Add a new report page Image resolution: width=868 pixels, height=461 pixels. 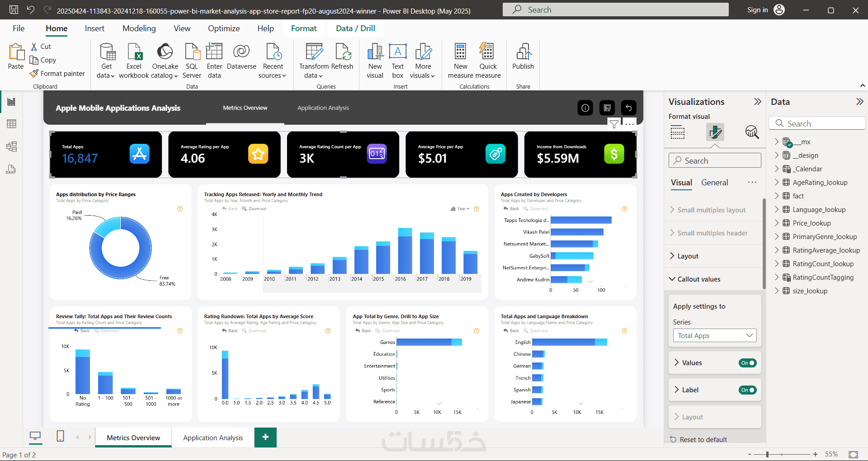pos(265,437)
